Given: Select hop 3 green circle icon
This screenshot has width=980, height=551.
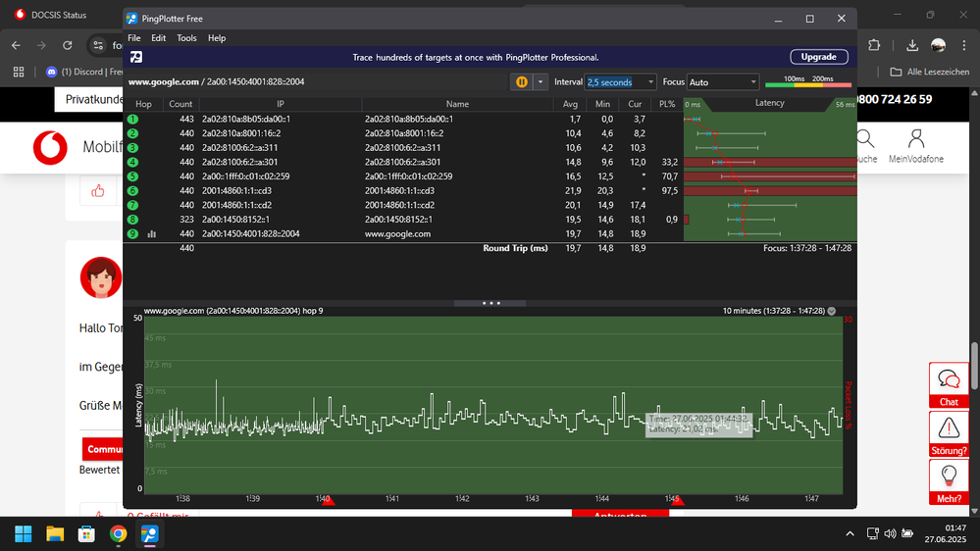Looking at the screenshot, I should [132, 147].
